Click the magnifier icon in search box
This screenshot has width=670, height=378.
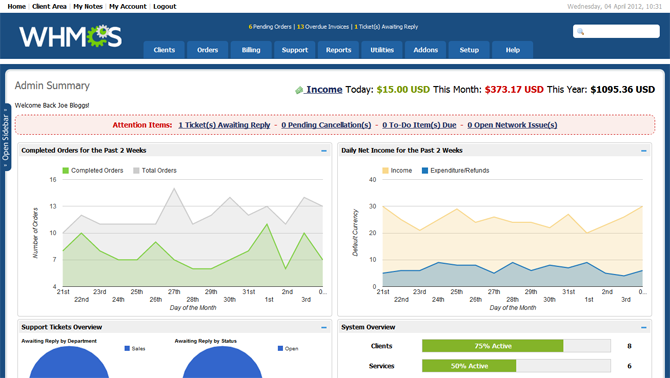click(580, 32)
